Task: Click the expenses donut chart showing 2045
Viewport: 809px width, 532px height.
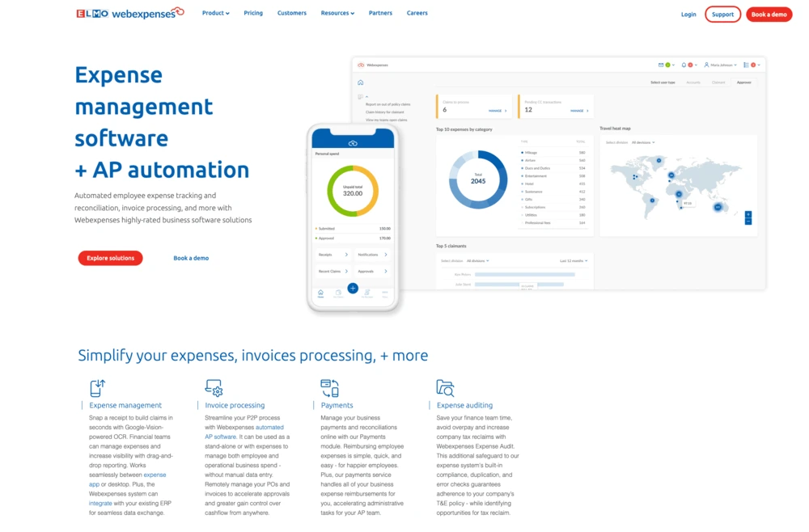Action: [478, 179]
